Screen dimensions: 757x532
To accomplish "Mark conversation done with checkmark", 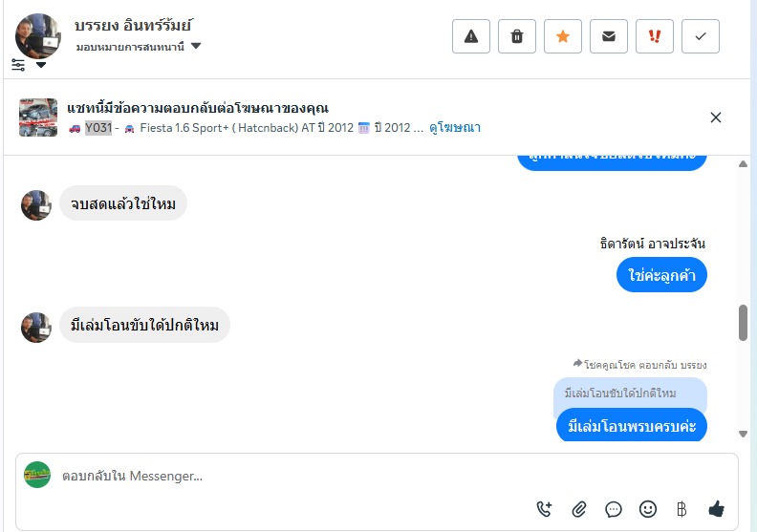I will [x=701, y=36].
